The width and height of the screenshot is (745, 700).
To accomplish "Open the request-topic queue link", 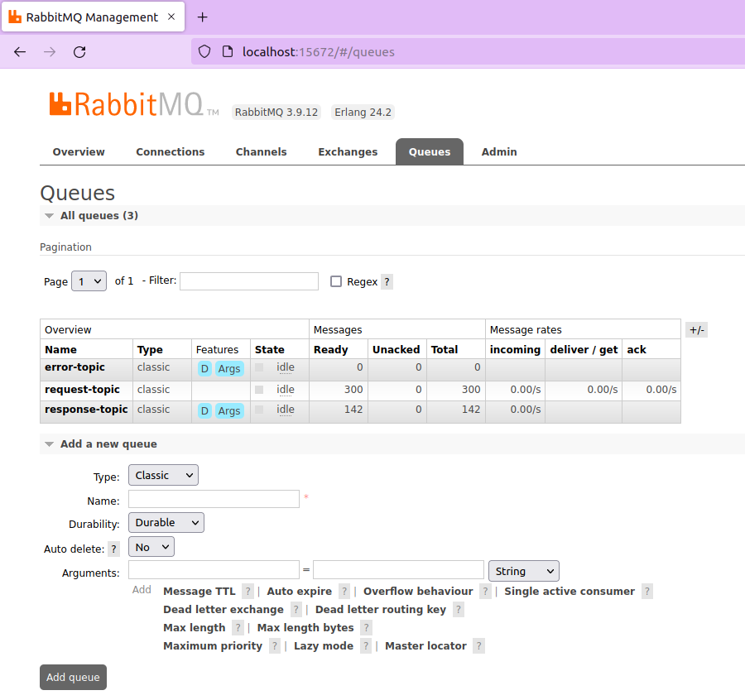I will pyautogui.click(x=82, y=390).
